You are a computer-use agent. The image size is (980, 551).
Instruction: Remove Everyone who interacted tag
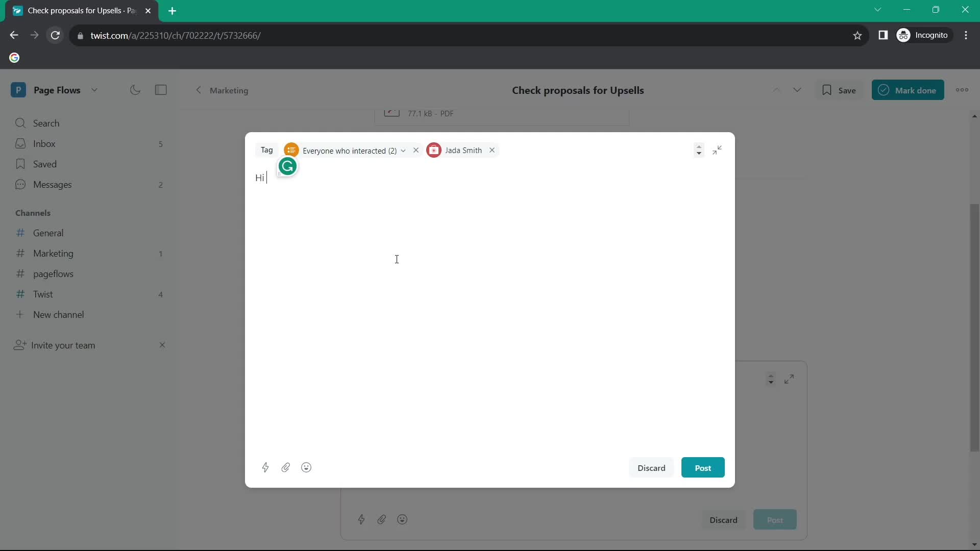pos(416,150)
